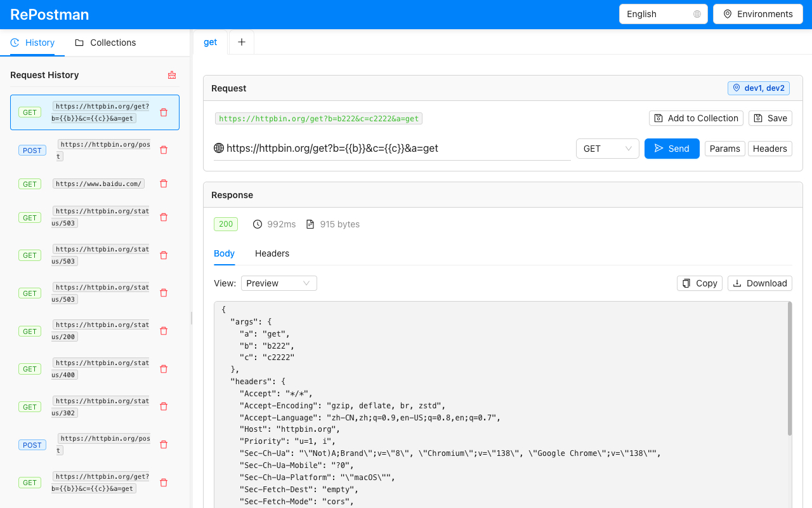Open the GET method dropdown
Screen dimensions: 812x508
tap(607, 149)
